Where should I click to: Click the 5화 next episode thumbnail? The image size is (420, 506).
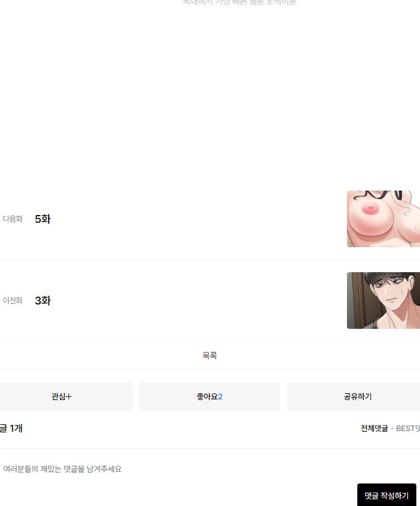(383, 219)
